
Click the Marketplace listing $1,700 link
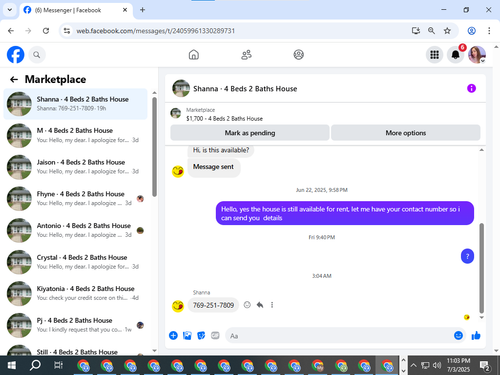click(x=224, y=119)
